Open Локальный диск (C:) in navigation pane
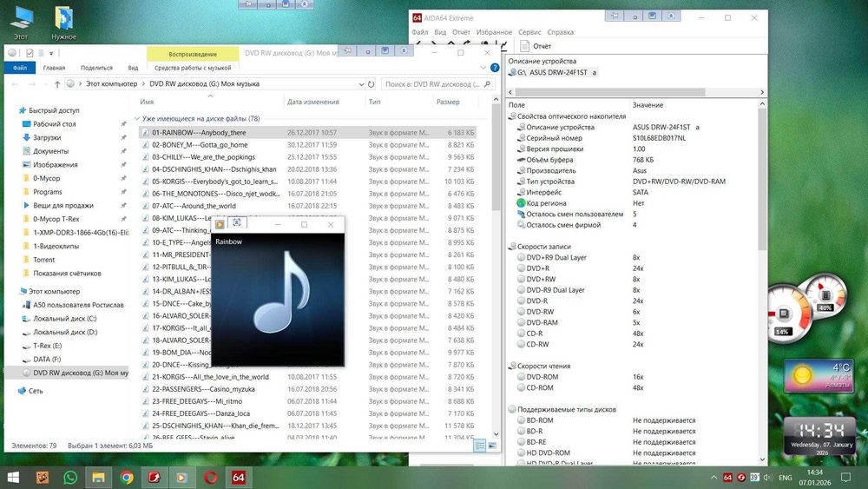 [65, 319]
